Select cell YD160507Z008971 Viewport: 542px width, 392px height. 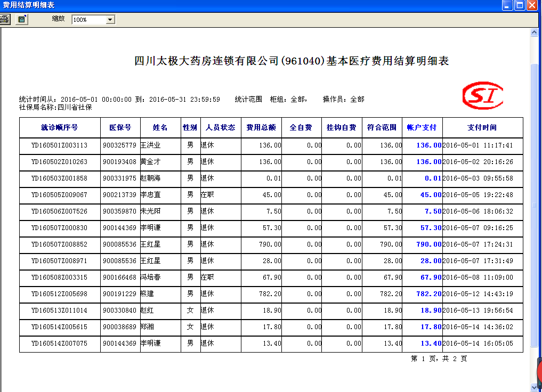(60, 261)
